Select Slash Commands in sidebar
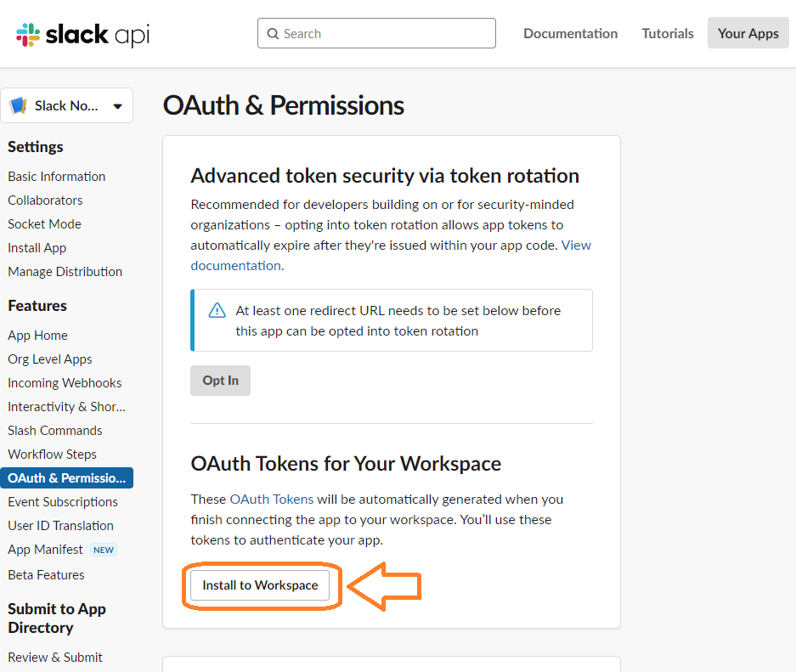 pyautogui.click(x=55, y=431)
